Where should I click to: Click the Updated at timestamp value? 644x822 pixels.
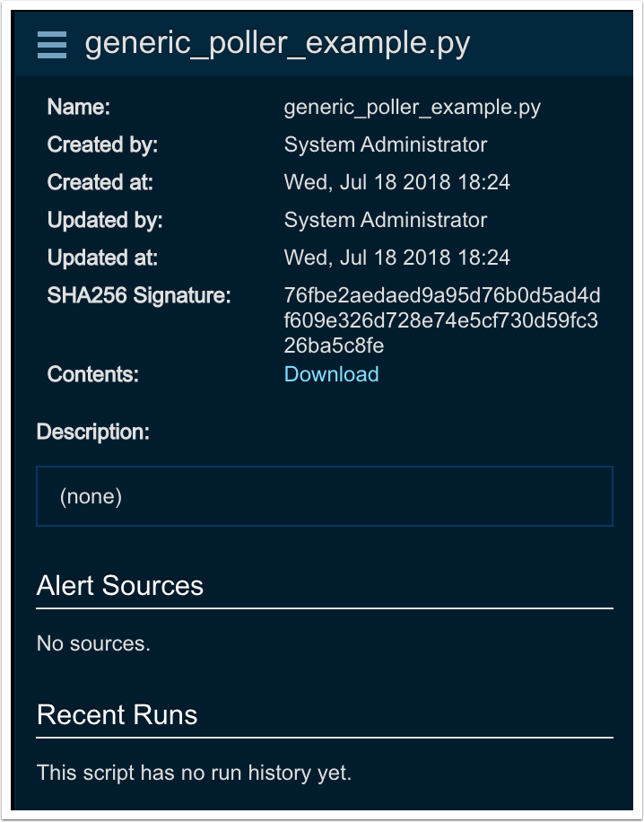[396, 258]
